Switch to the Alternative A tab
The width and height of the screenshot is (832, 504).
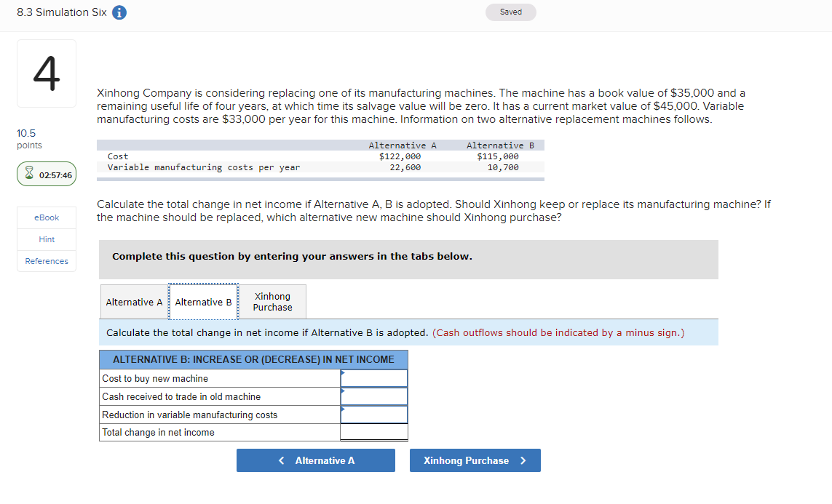[x=134, y=301]
